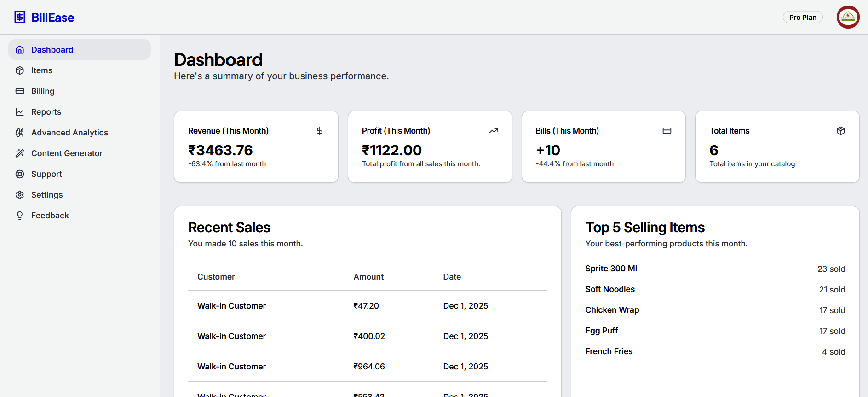Click the BillEase brand name

[x=52, y=18]
